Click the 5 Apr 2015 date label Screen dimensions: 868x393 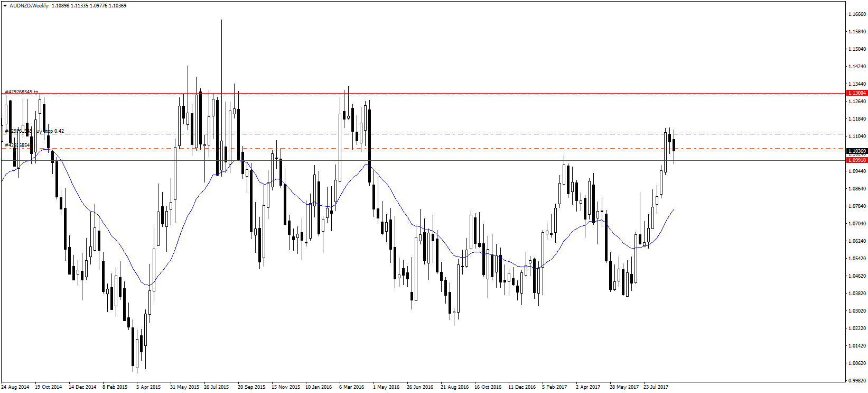coord(148,387)
